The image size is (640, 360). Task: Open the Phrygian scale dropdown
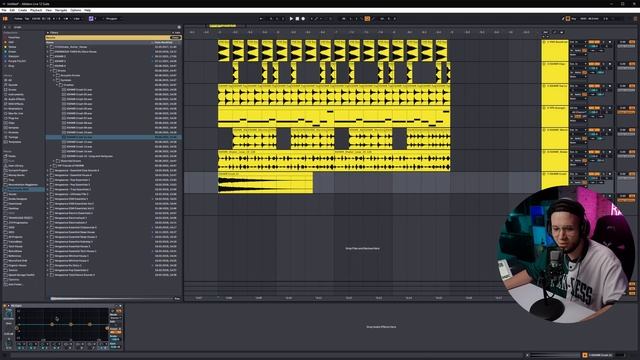pyautogui.click(x=113, y=18)
